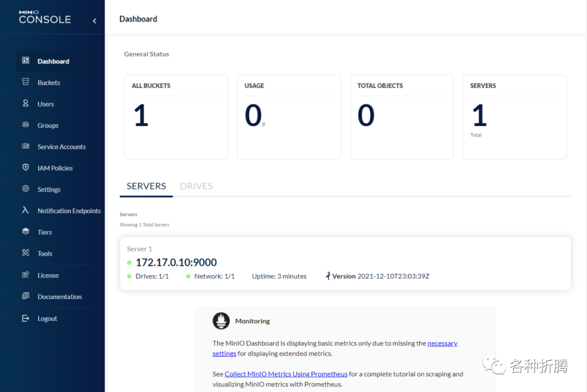Click the License certificate icon
The height and width of the screenshot is (392, 587).
click(26, 275)
